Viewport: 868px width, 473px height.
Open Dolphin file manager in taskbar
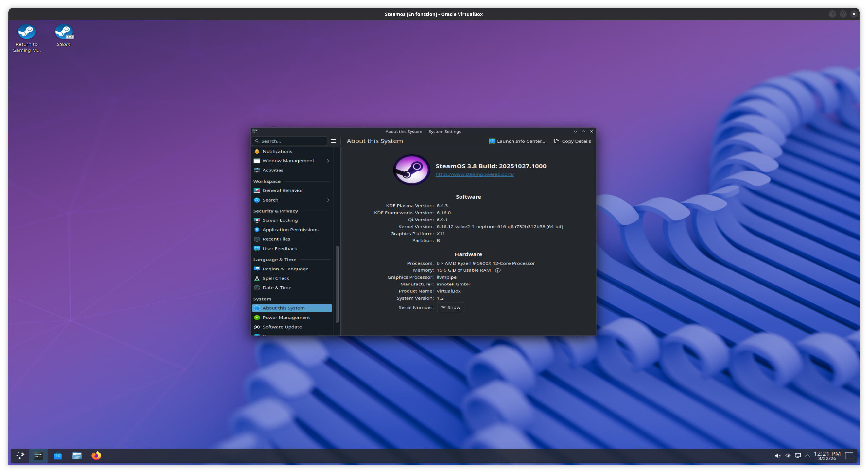pyautogui.click(x=77, y=455)
